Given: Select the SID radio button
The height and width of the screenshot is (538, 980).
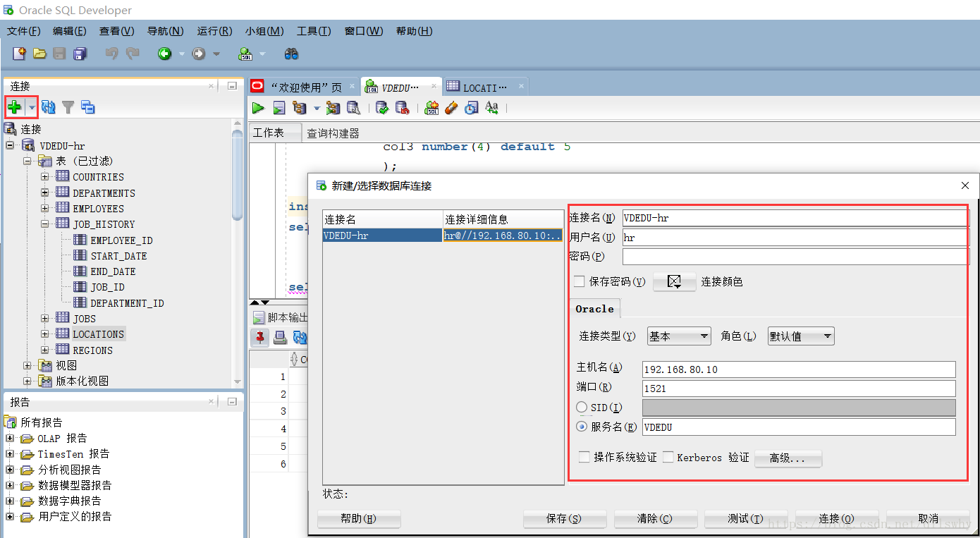Looking at the screenshot, I should [x=582, y=407].
